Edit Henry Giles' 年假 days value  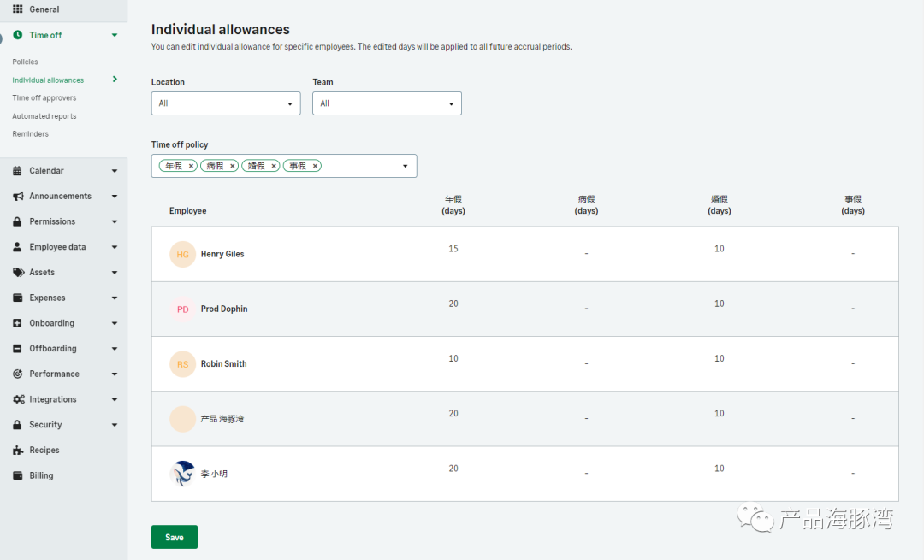point(453,249)
